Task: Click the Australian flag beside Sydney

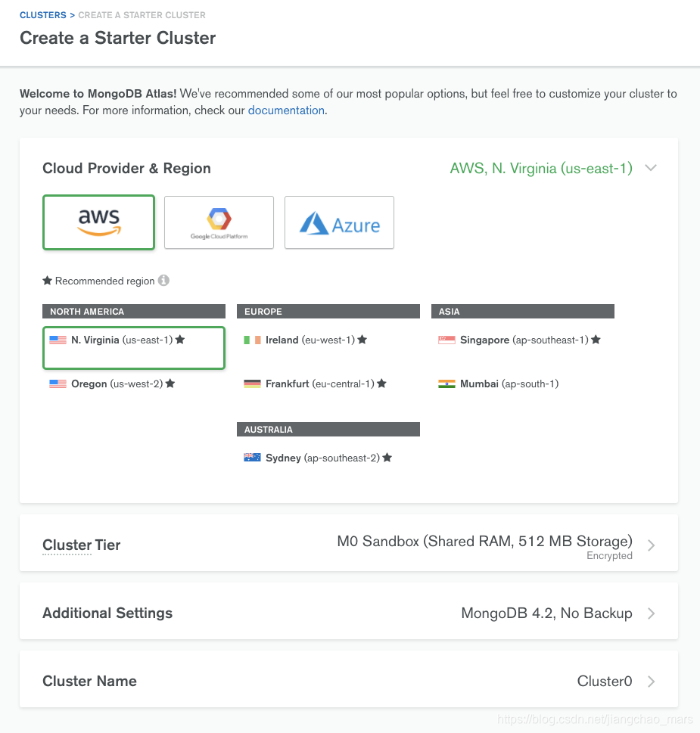Action: click(253, 458)
